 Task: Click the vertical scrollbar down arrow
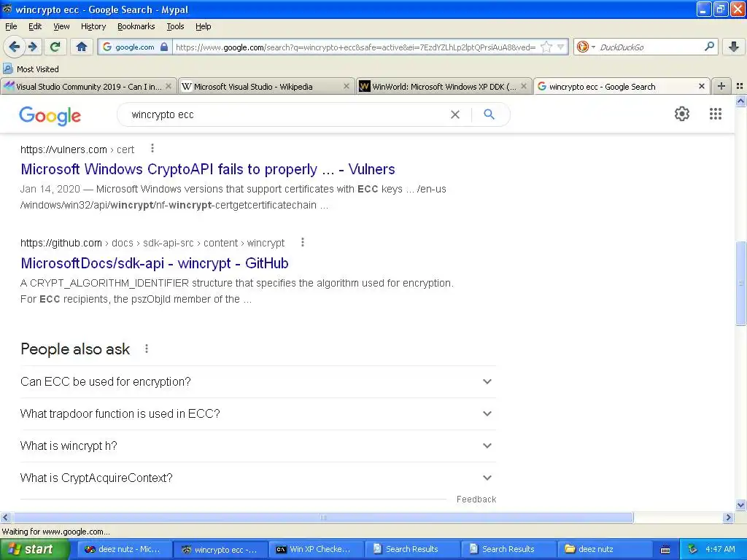pos(740,505)
